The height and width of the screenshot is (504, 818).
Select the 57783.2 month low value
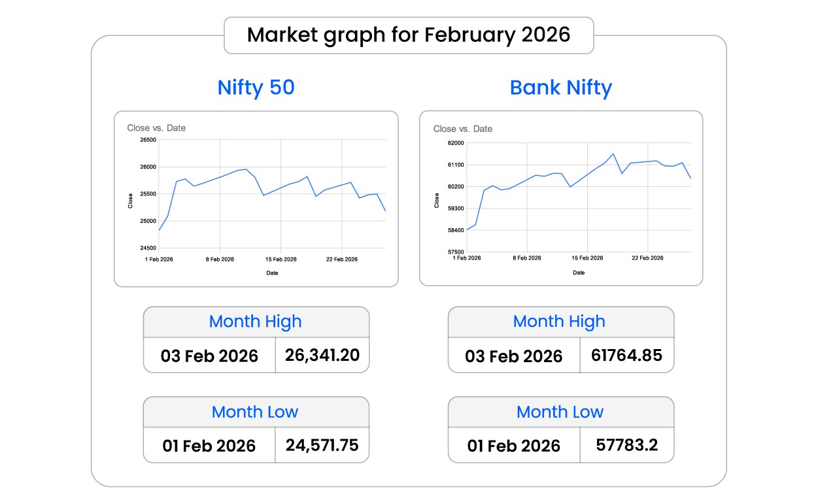click(626, 445)
